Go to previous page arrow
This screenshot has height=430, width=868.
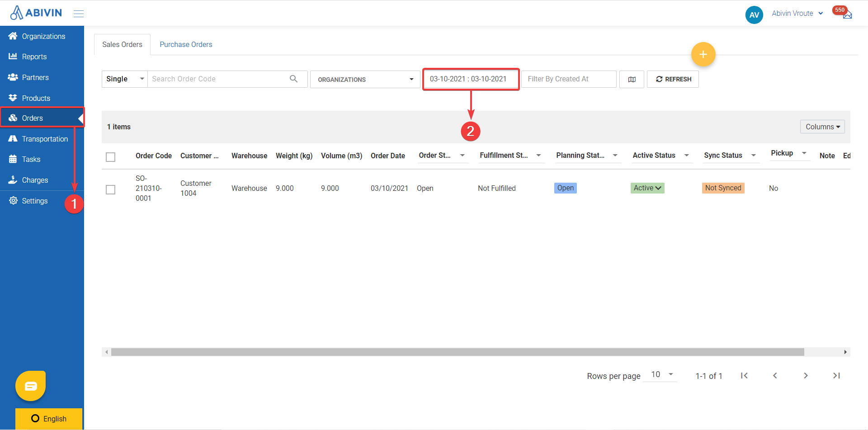(x=775, y=375)
